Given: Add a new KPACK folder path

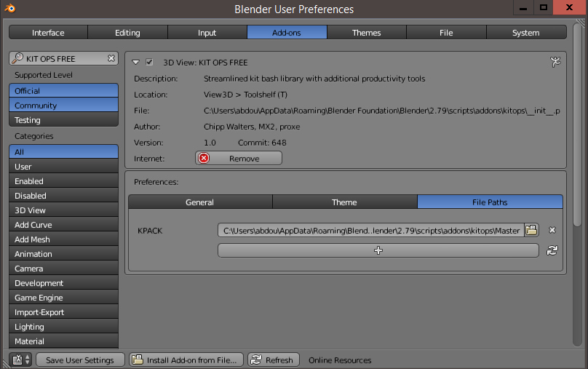Looking at the screenshot, I should (378, 250).
